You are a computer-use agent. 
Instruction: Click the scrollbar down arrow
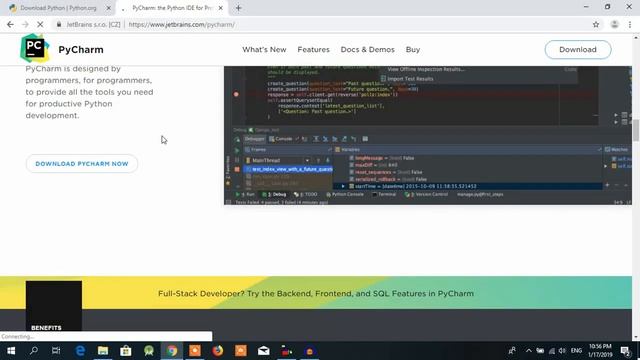click(636, 338)
